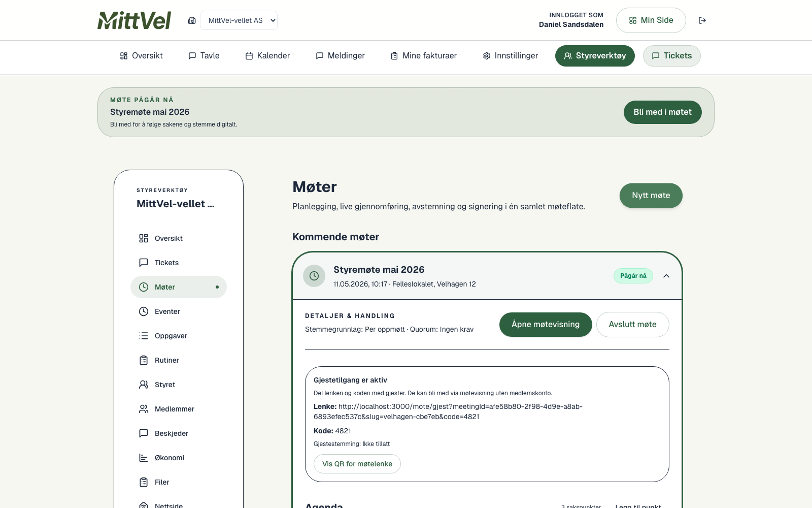This screenshot has width=812, height=508.
Task: Open the Tavle tab
Action: (x=204, y=56)
